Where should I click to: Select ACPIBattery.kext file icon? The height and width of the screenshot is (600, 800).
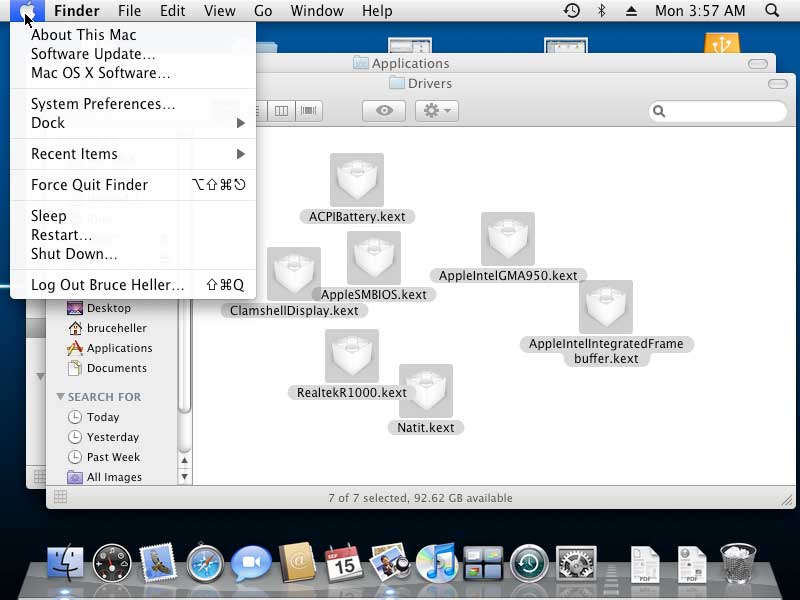(x=357, y=180)
